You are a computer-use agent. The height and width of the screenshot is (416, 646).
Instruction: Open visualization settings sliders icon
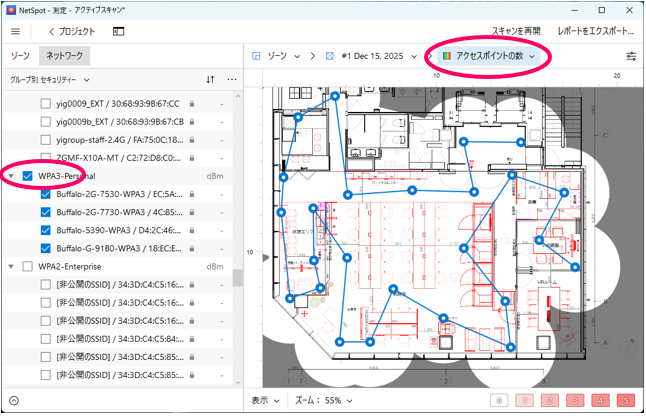click(631, 57)
